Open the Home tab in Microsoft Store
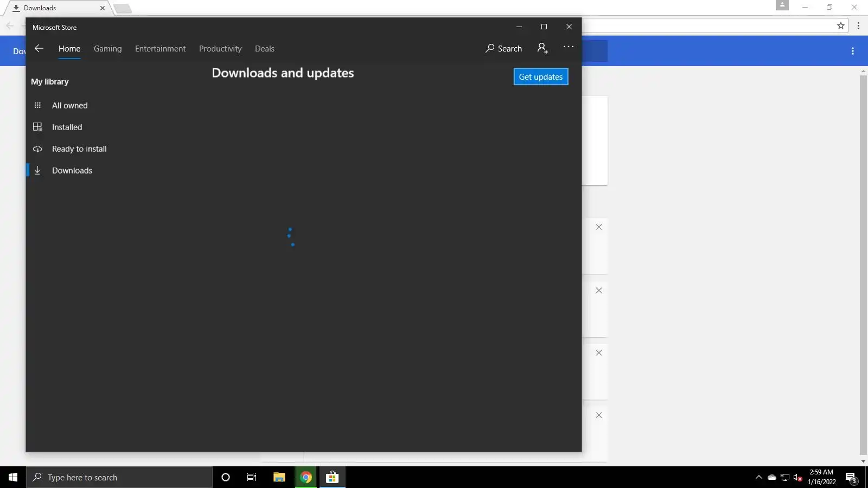Image resolution: width=868 pixels, height=488 pixels. tap(69, 49)
